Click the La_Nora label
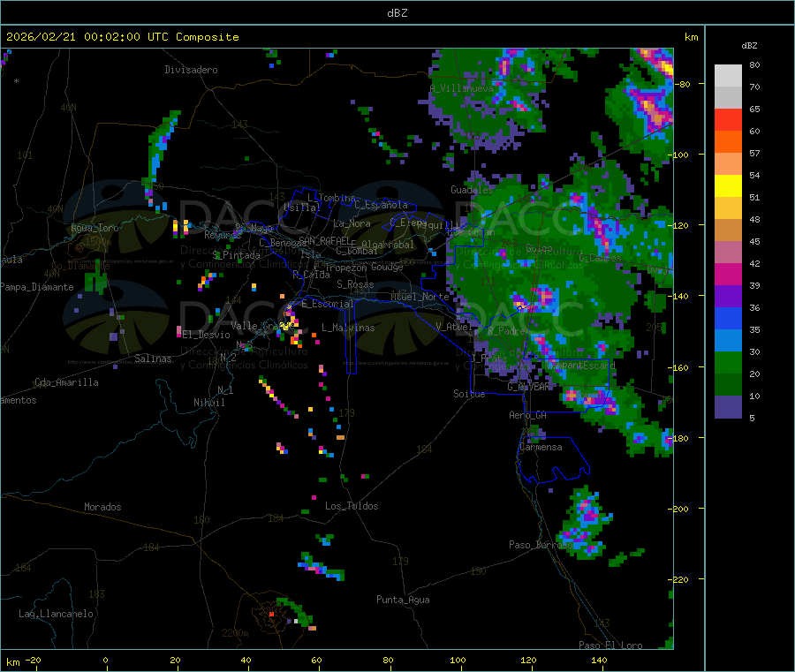795x672 pixels. coord(352,223)
